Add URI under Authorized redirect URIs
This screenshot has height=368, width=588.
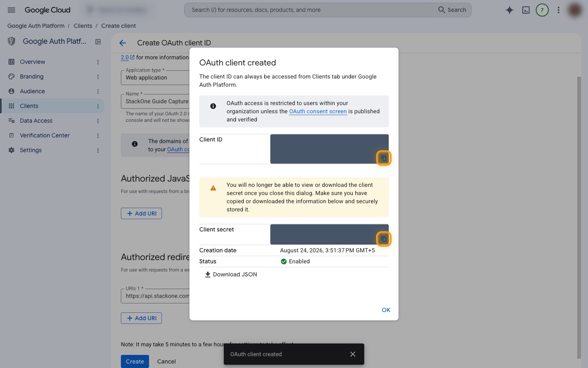[x=141, y=318]
